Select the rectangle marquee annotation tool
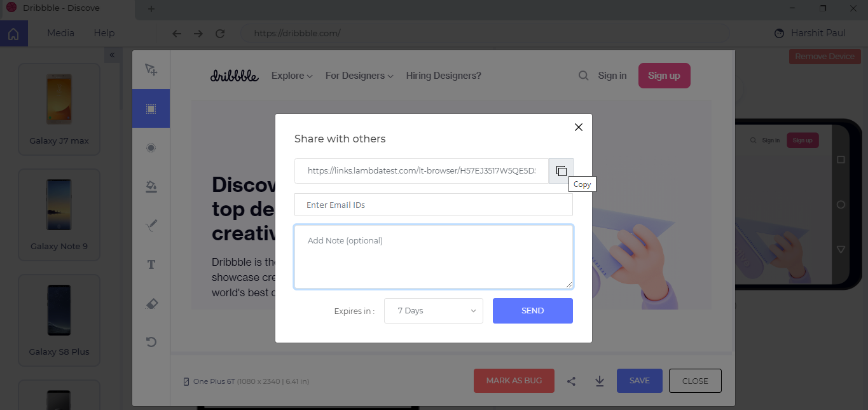This screenshot has height=410, width=868. [x=151, y=109]
